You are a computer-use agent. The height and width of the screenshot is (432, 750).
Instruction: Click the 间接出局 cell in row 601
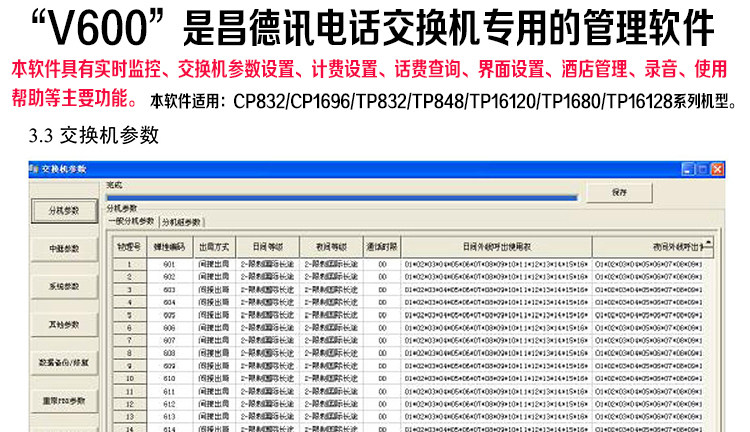pos(214,264)
